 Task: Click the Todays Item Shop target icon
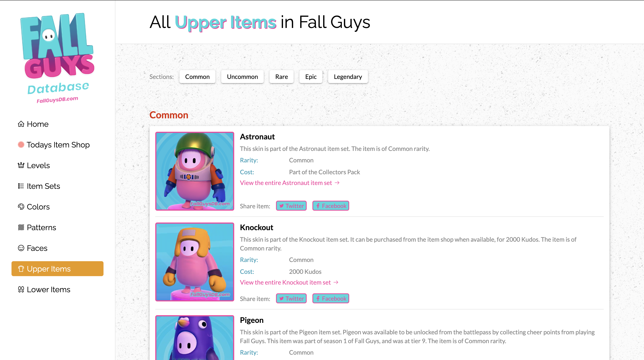(x=21, y=145)
